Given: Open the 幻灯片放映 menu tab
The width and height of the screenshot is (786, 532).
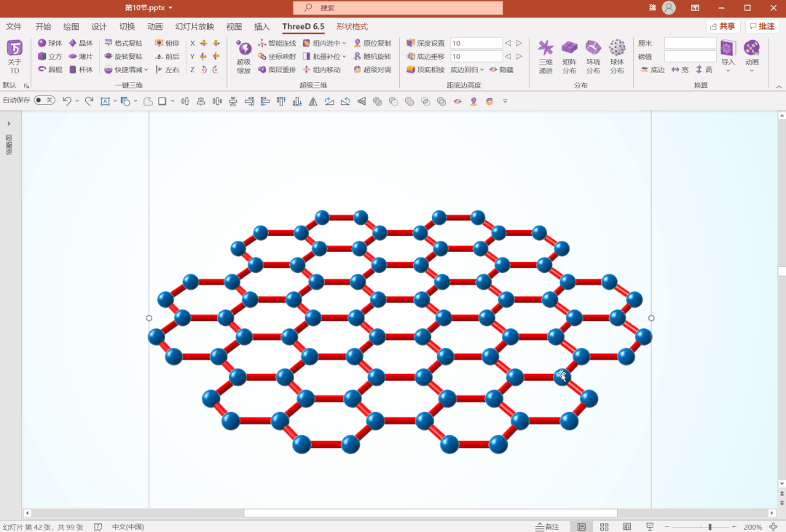Looking at the screenshot, I should (x=193, y=26).
